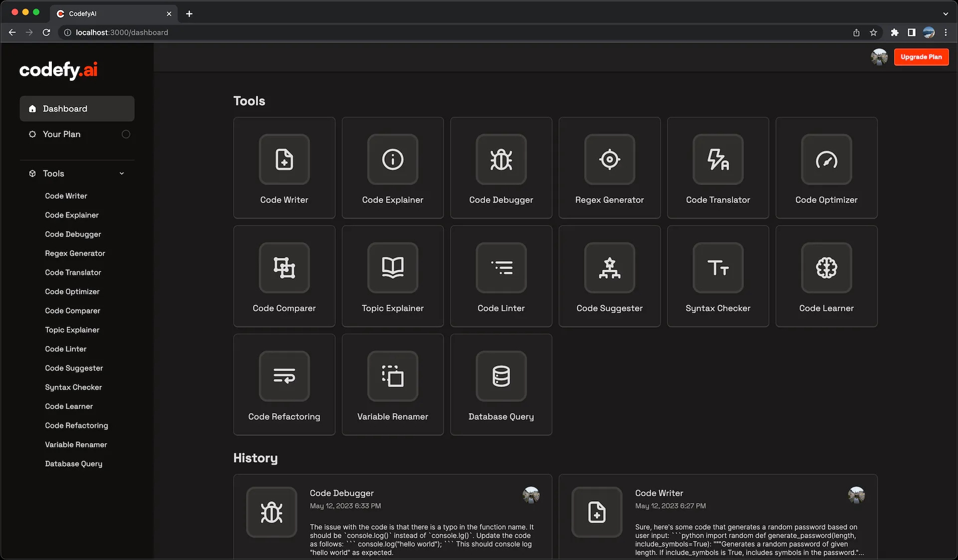
Task: Open the browser tab options chevron
Action: (x=946, y=13)
